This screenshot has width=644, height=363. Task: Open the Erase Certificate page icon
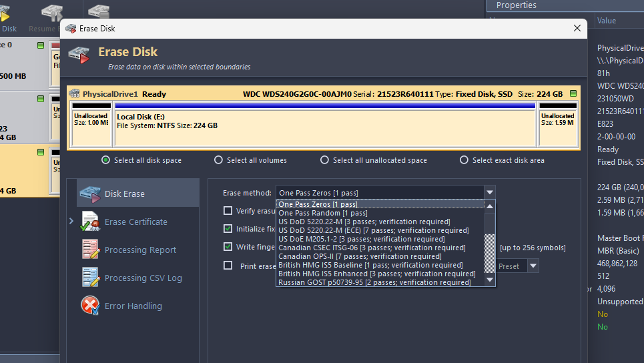tap(90, 222)
